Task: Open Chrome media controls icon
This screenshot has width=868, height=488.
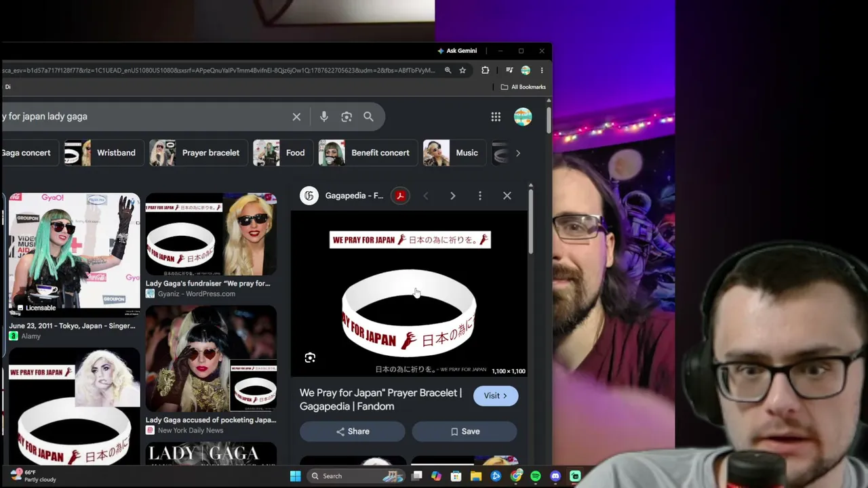Action: point(509,70)
